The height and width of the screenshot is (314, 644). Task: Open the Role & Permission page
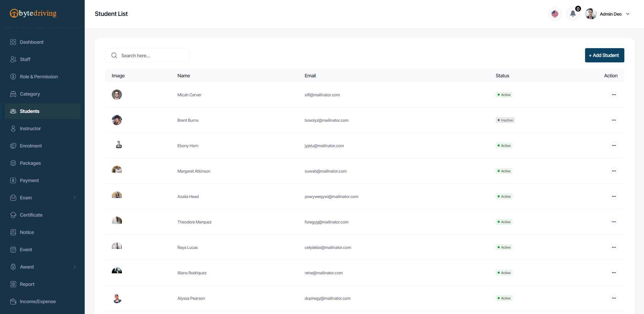coord(39,77)
